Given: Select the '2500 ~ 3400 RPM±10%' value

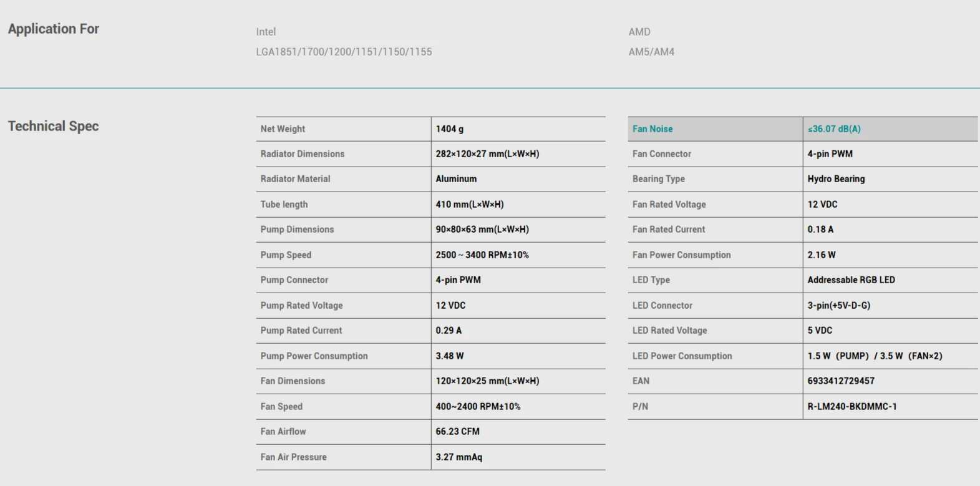Looking at the screenshot, I should click(482, 255).
